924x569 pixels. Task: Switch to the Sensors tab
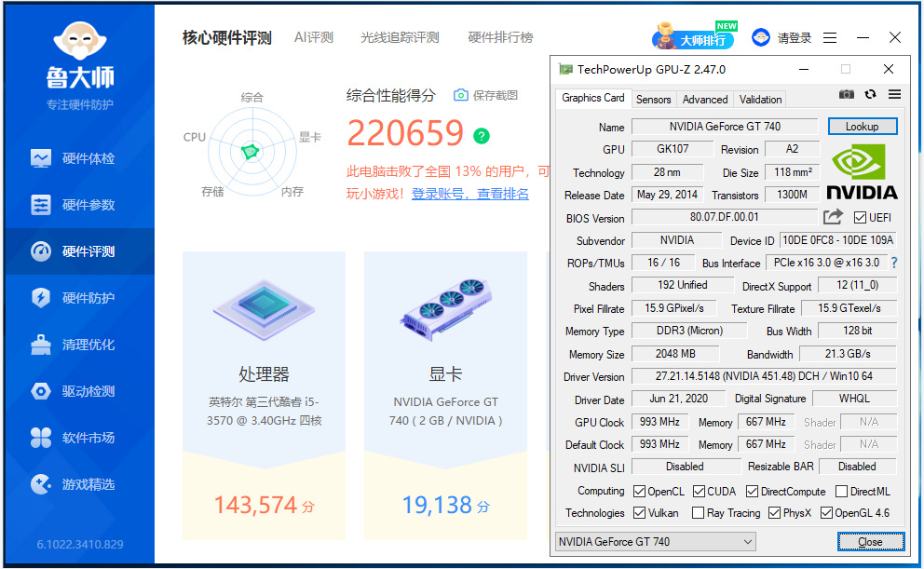tap(653, 100)
